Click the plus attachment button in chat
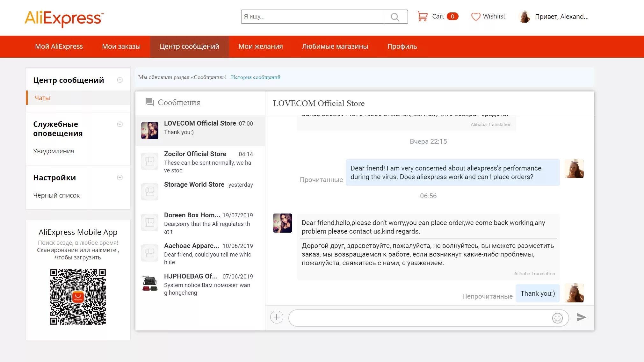The image size is (644, 362). point(277,317)
